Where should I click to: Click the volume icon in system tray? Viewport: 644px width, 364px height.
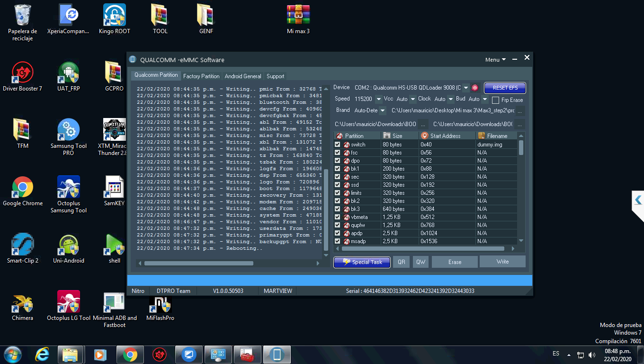tap(591, 355)
